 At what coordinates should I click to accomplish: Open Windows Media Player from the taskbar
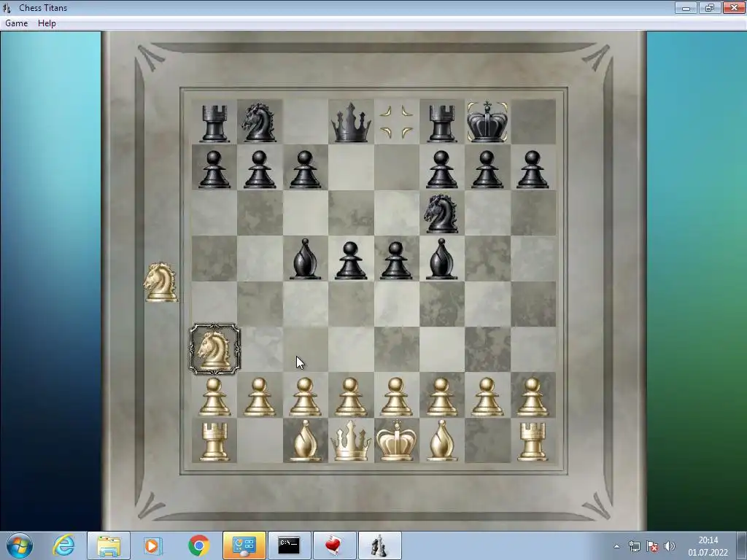click(153, 545)
